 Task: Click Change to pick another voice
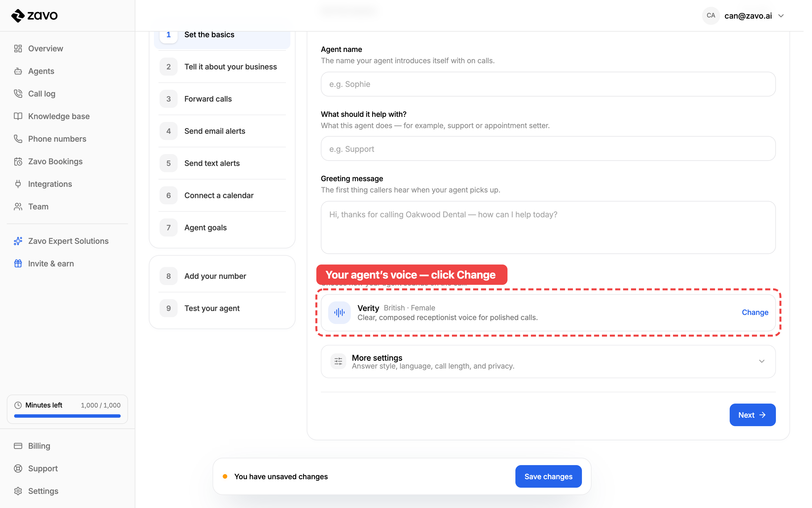click(x=755, y=312)
